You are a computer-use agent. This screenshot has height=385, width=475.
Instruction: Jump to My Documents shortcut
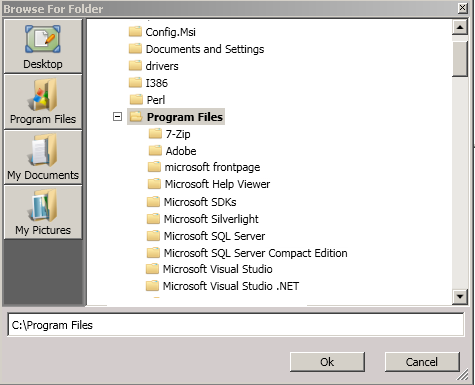[x=43, y=157]
